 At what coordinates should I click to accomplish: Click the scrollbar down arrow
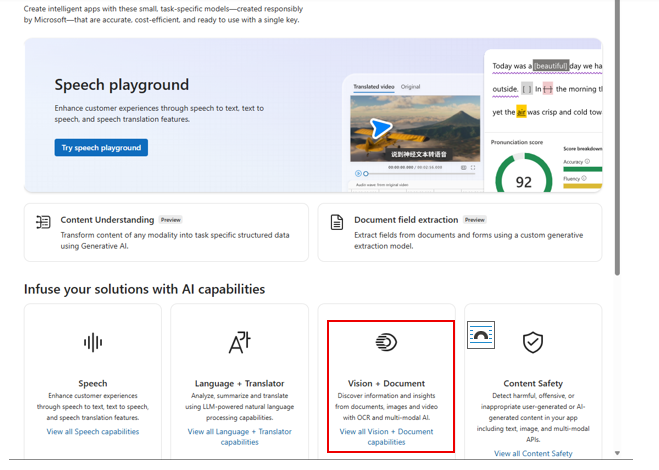(x=617, y=453)
